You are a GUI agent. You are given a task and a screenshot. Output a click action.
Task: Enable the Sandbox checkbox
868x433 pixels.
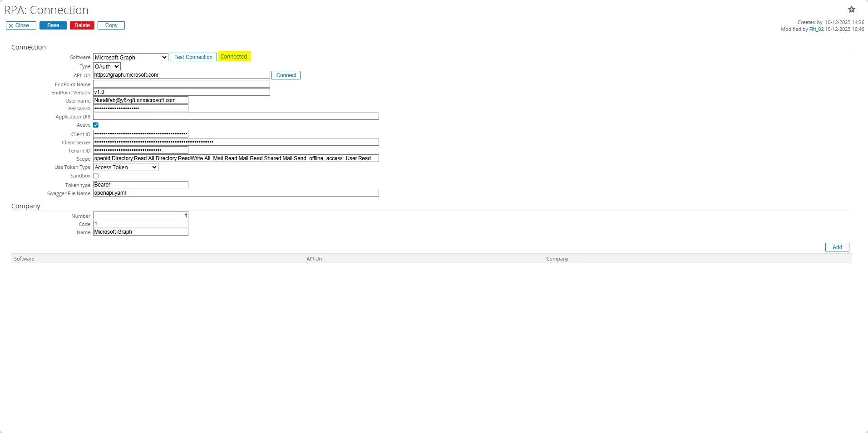96,176
